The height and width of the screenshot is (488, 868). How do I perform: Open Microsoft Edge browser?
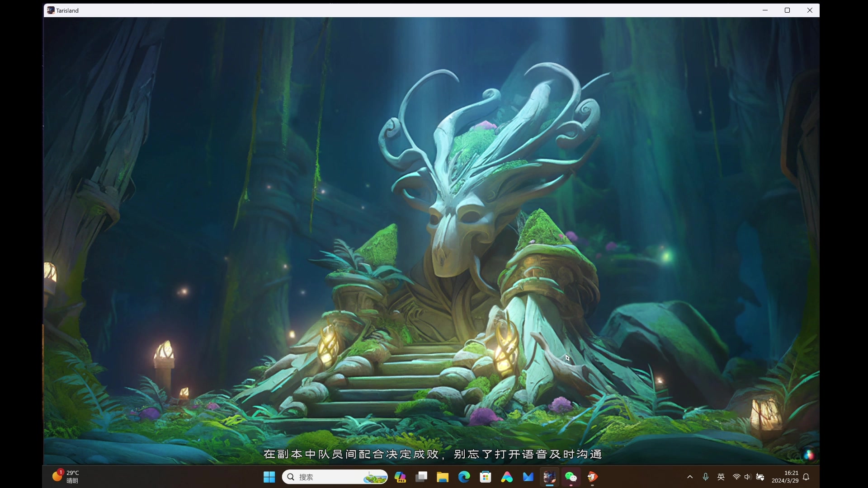point(464,477)
